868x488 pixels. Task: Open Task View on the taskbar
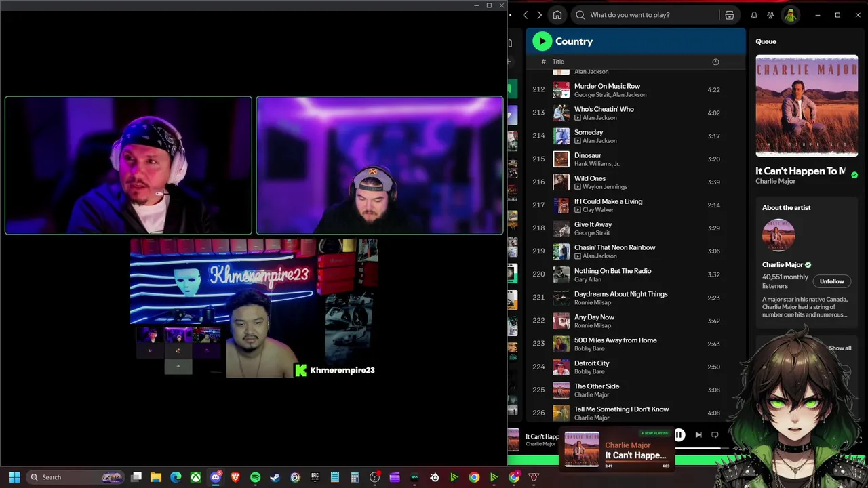coord(136,477)
